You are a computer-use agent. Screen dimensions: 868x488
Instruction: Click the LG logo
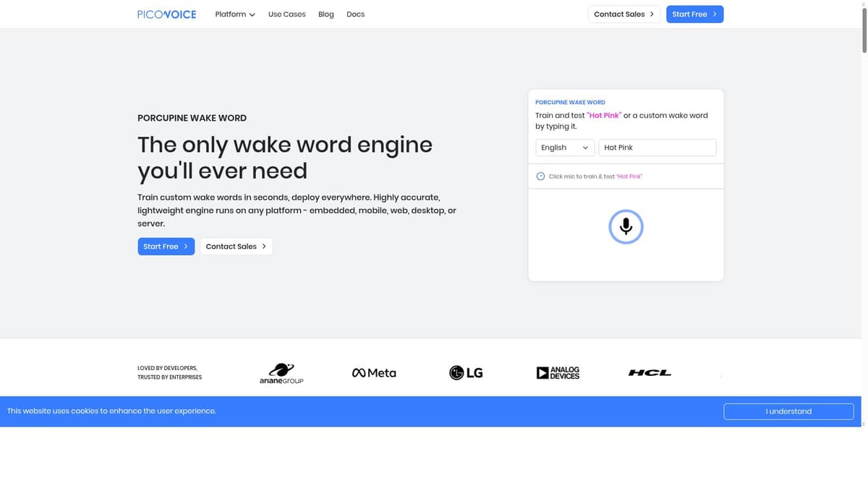[466, 373]
